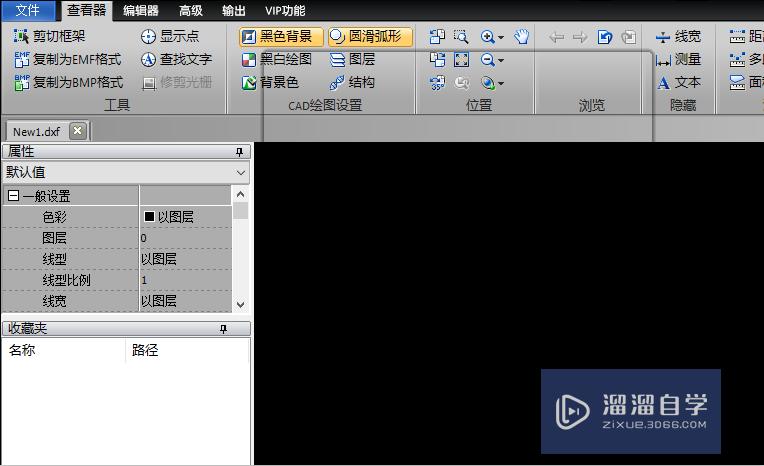764x466 pixels.
Task: Click the properties scrollbar up arrow
Action: [240, 194]
